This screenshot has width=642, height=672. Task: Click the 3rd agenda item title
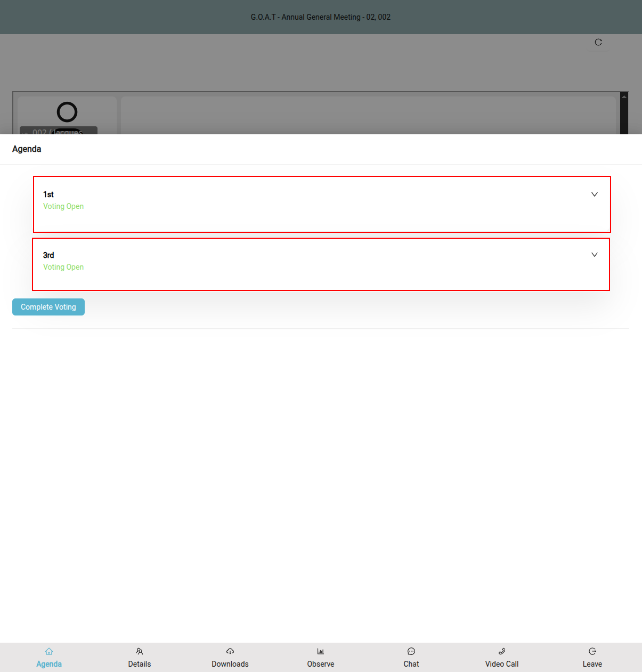[x=48, y=255]
